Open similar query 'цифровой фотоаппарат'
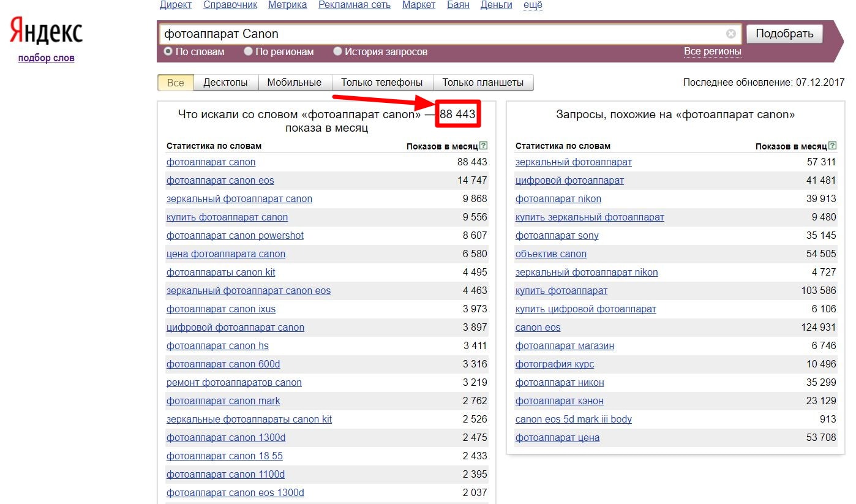Image resolution: width=856 pixels, height=504 pixels. 569,181
